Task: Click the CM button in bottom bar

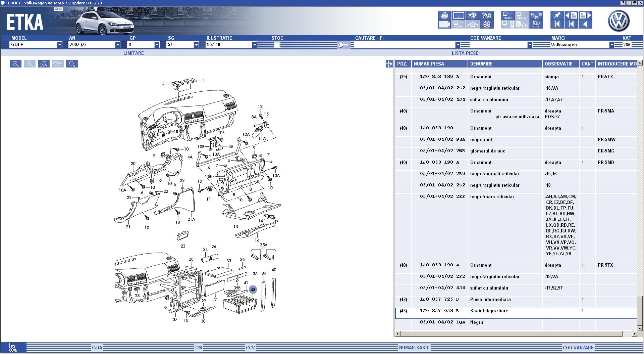Action: point(199,348)
